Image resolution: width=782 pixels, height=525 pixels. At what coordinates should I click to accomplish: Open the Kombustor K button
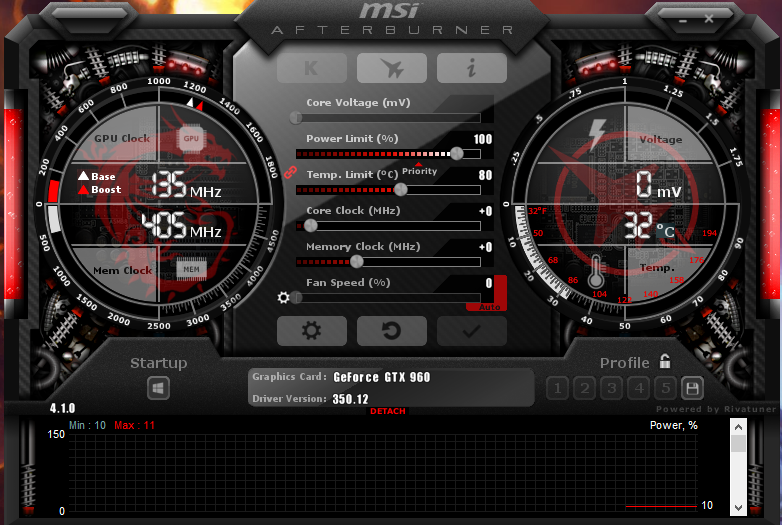coord(312,68)
